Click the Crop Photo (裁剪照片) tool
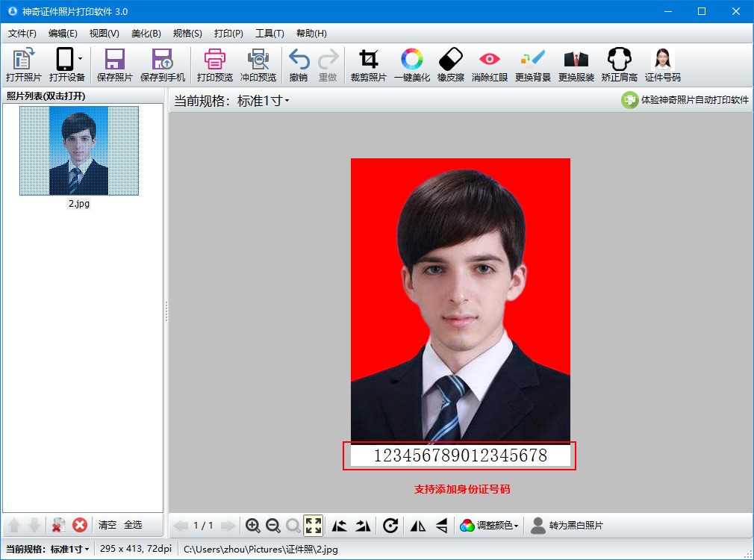Image resolution: width=754 pixels, height=560 pixels. click(x=368, y=65)
